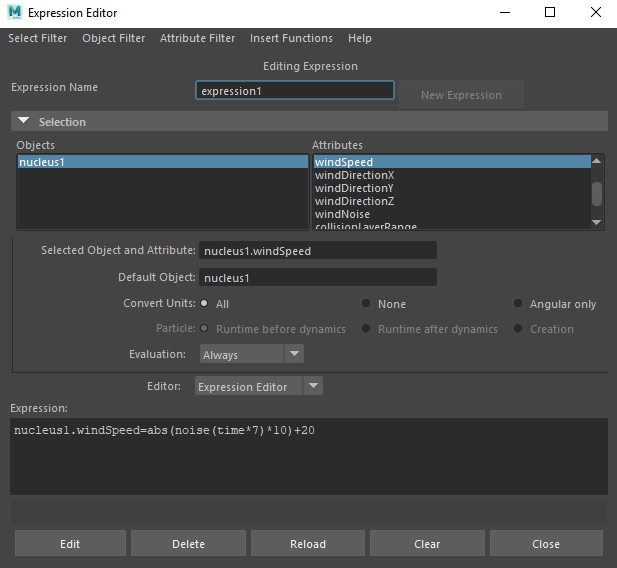Click the Expression Name input field
The height and width of the screenshot is (568, 617).
pyautogui.click(x=295, y=91)
